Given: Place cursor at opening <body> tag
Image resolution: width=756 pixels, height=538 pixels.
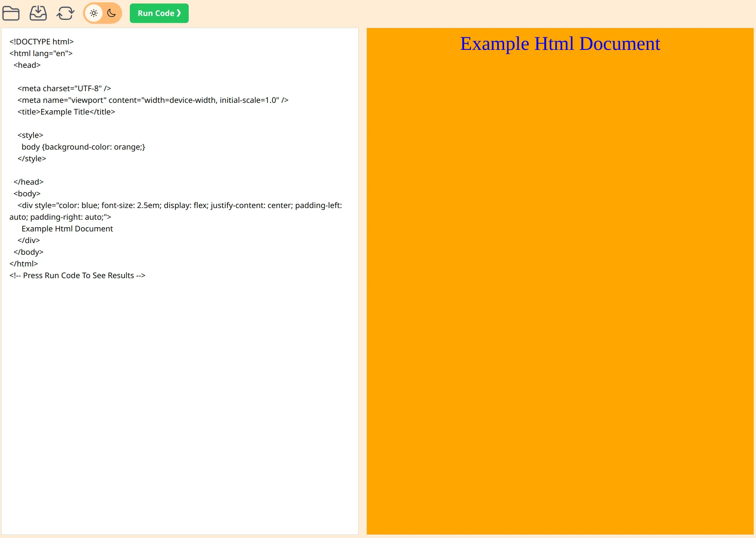Looking at the screenshot, I should click(x=27, y=194).
